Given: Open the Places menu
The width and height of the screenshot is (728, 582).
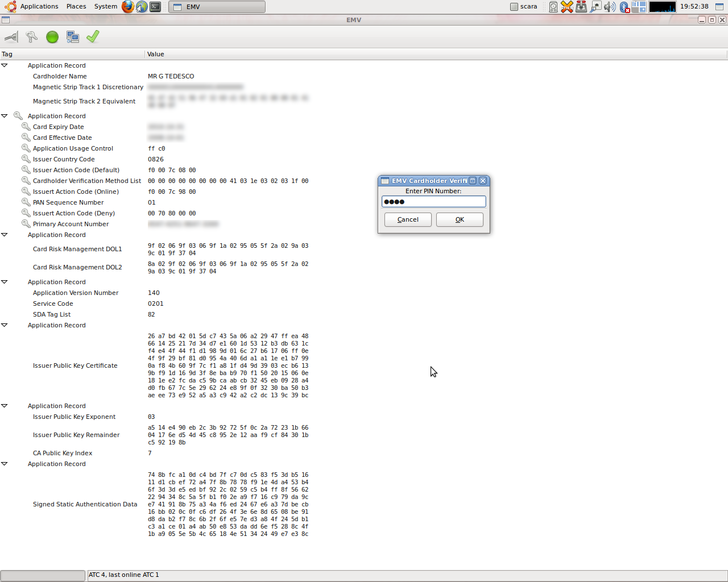Looking at the screenshot, I should pos(76,7).
